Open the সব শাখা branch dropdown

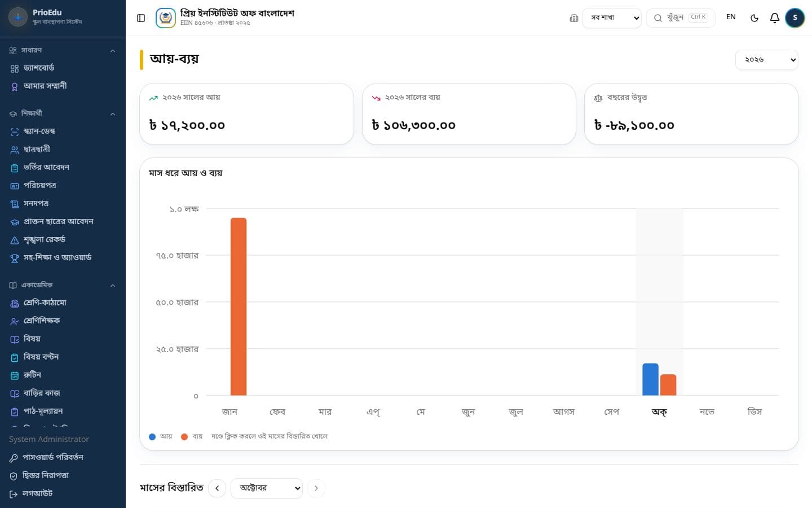coord(612,17)
